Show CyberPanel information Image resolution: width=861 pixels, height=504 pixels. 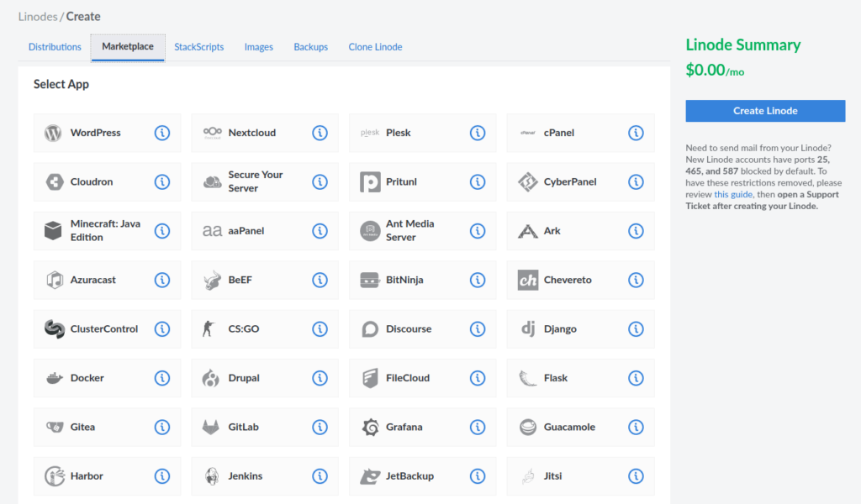tap(636, 181)
